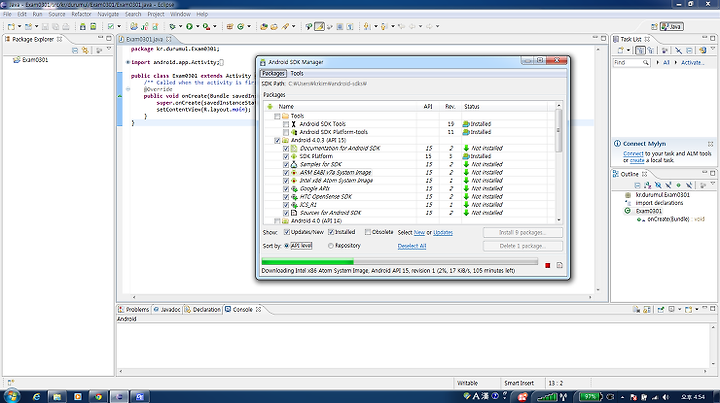Toggle Mark Occurrences highlighted toolbar icon
The image size is (720, 403).
click(319, 27)
